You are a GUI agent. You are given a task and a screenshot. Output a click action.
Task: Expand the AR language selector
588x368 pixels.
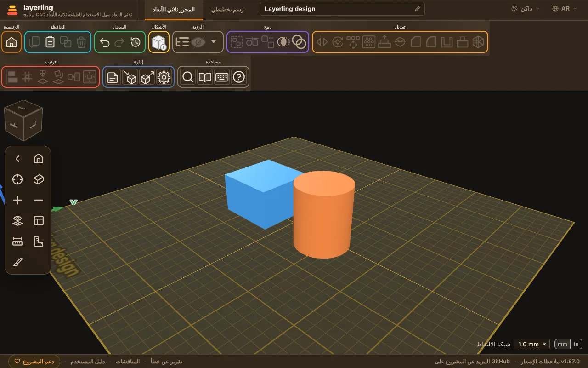click(565, 9)
